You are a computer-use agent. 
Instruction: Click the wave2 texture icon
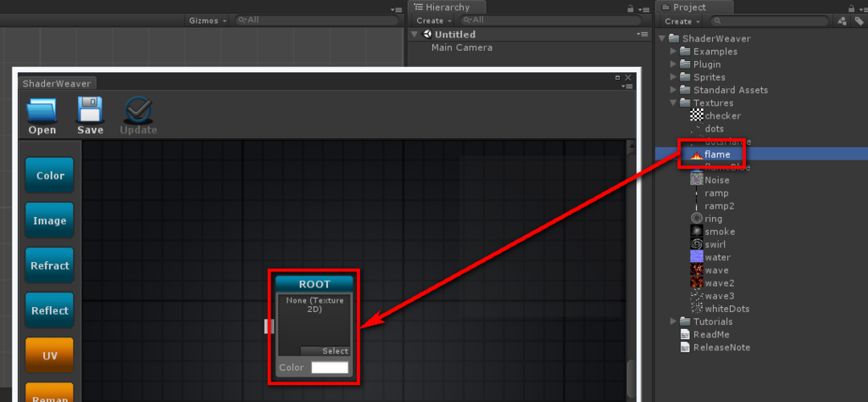(x=697, y=283)
